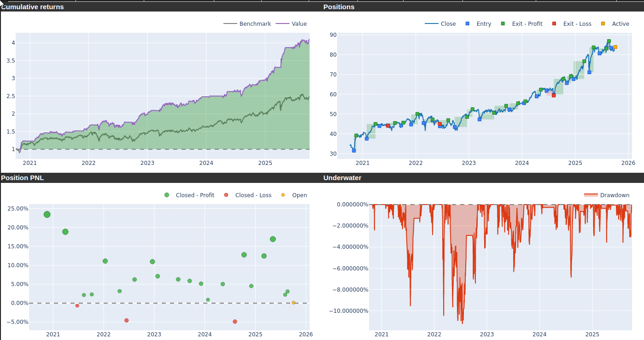Click the Underwater section title
The image size is (644, 340).
(x=342, y=178)
